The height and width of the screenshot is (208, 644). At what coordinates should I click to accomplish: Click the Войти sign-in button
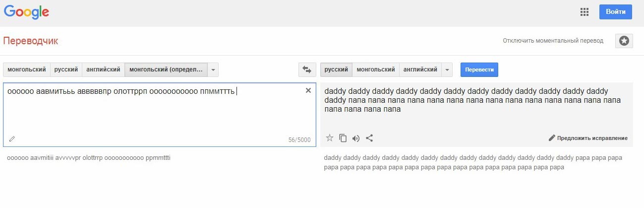click(x=615, y=12)
